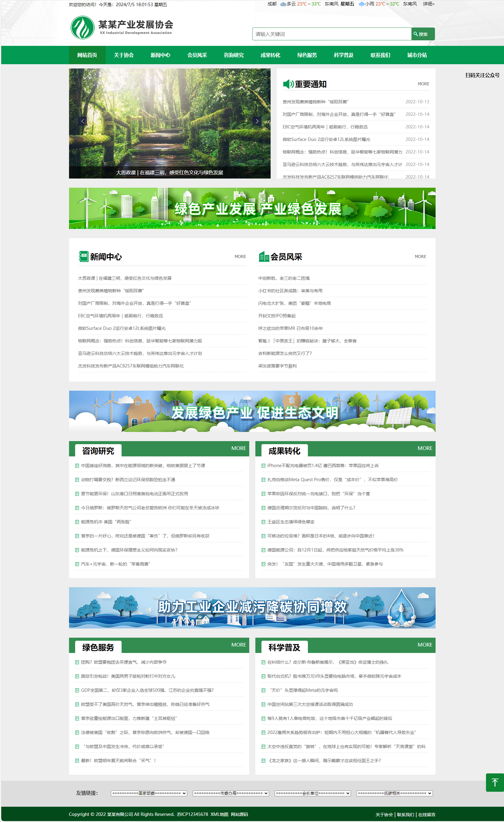Click the green leaf association logo
The image size is (504, 822).
83,28
